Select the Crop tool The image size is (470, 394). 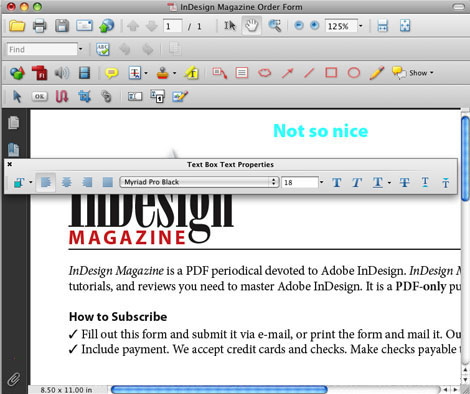[84, 97]
